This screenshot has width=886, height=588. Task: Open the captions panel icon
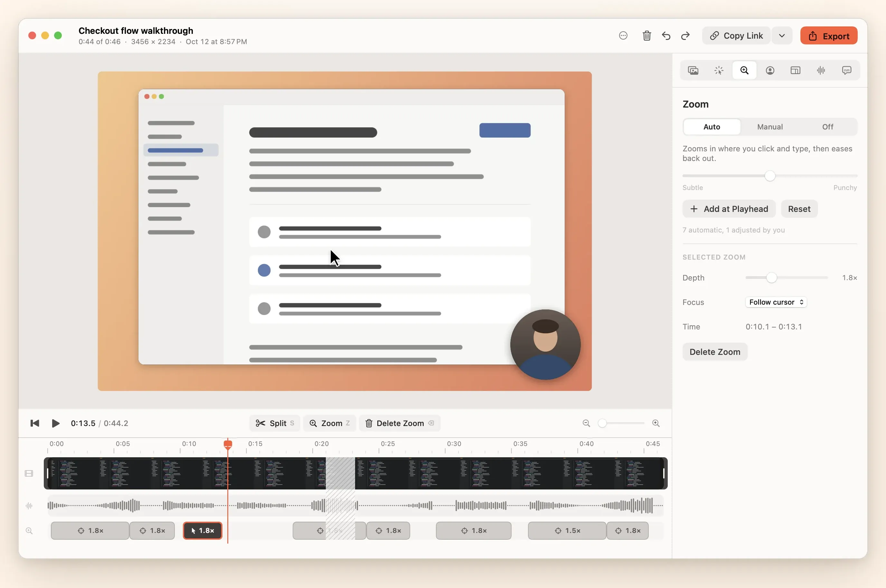[x=846, y=71]
